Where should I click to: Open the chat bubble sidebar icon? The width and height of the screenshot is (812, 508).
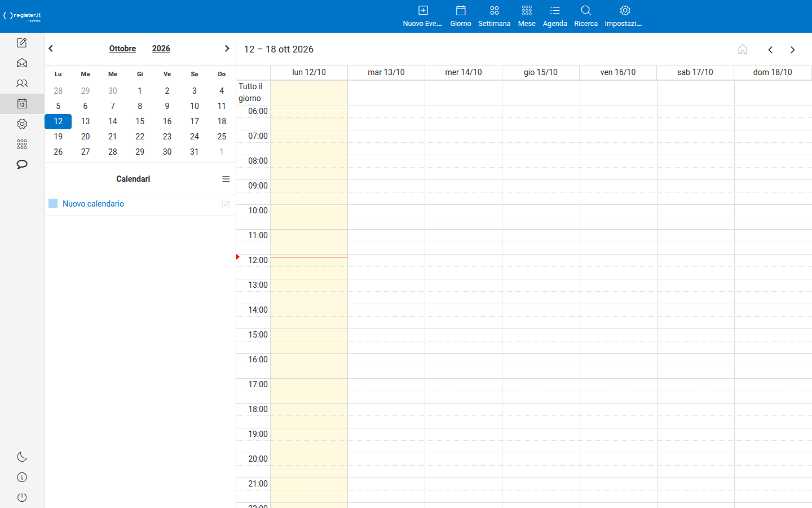[22, 165]
